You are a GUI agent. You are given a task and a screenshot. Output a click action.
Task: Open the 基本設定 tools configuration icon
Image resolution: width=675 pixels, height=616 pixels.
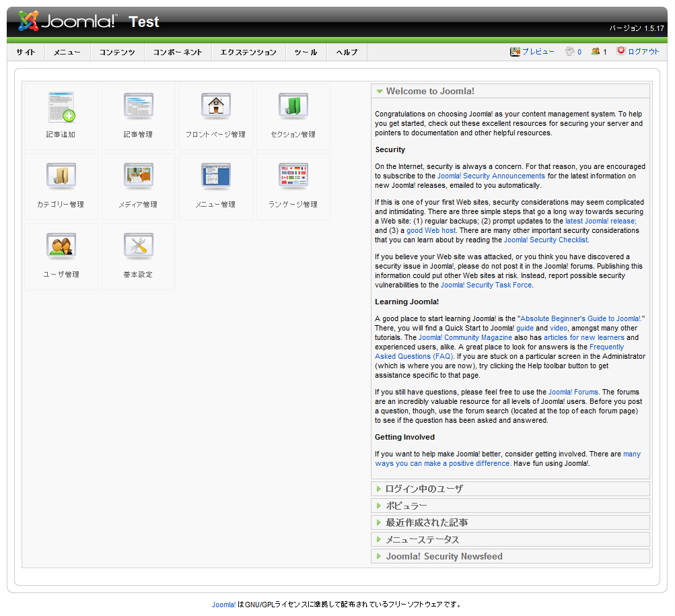click(138, 246)
